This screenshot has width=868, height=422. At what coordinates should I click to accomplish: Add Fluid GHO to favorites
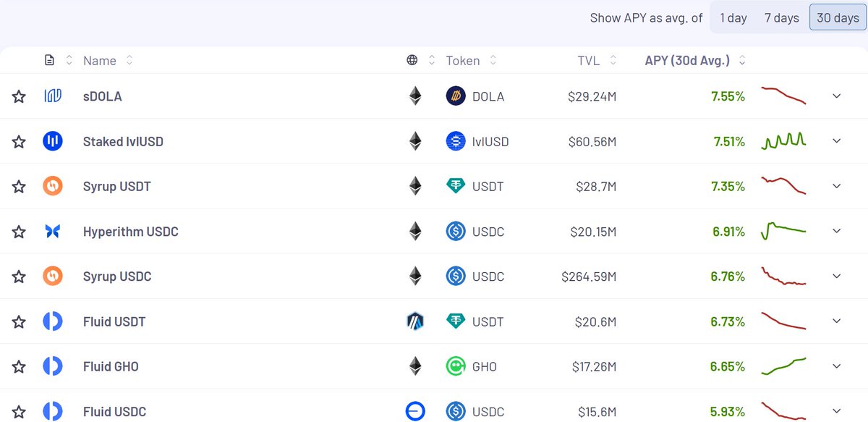tap(19, 367)
